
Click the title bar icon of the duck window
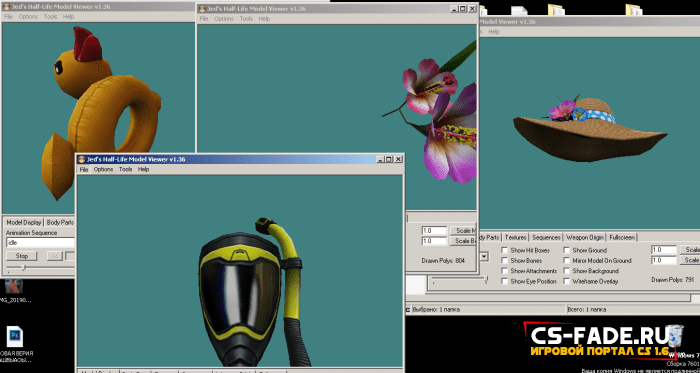(x=6, y=7)
